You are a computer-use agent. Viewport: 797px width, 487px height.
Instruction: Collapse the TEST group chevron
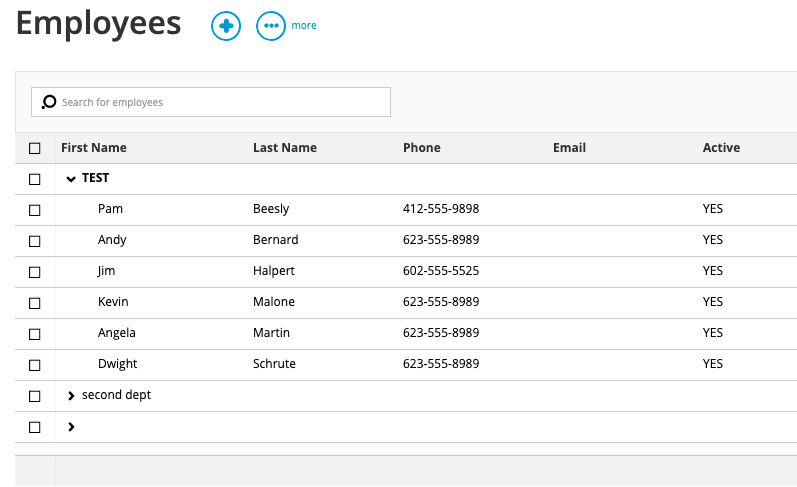tap(71, 178)
